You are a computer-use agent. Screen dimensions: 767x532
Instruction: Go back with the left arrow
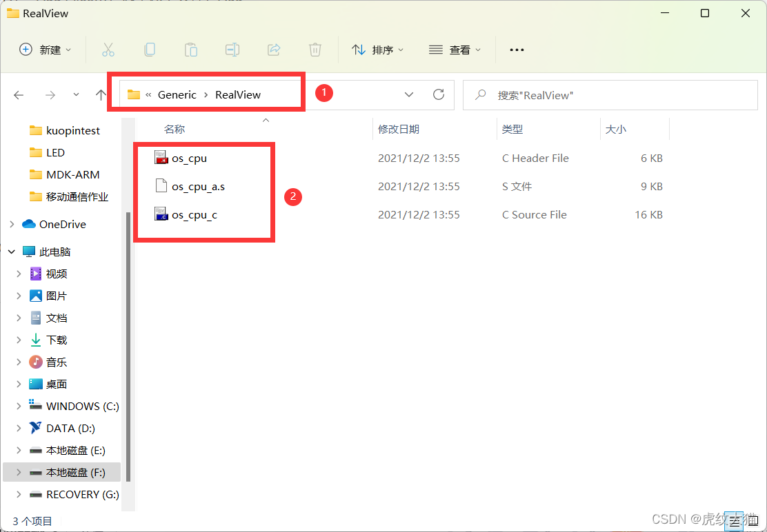pos(19,95)
